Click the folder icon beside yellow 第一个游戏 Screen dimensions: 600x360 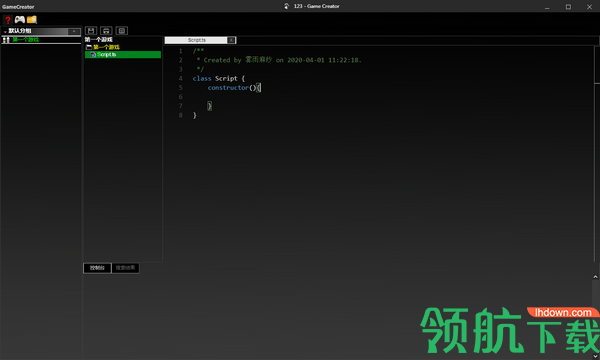(x=89, y=47)
